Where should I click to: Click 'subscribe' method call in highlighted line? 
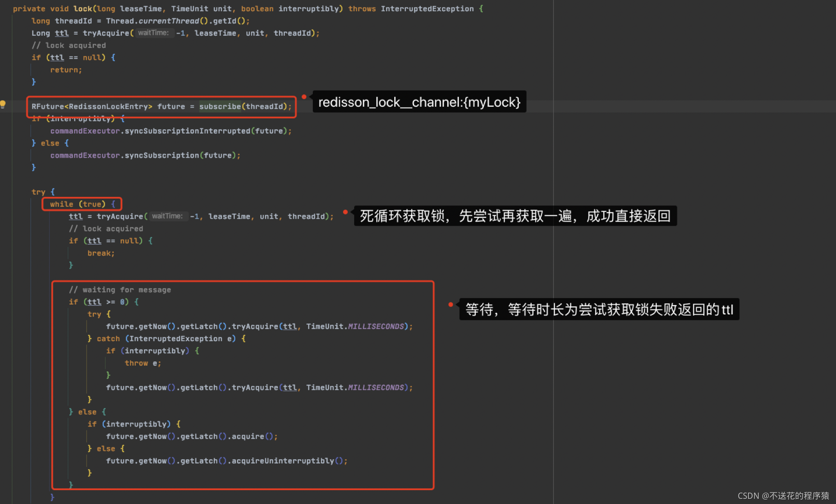[220, 106]
